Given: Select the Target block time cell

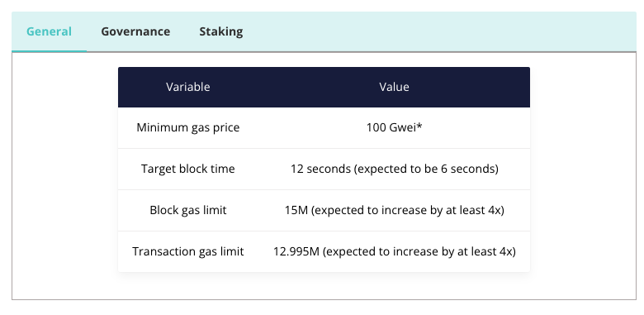Looking at the screenshot, I should click(188, 169).
